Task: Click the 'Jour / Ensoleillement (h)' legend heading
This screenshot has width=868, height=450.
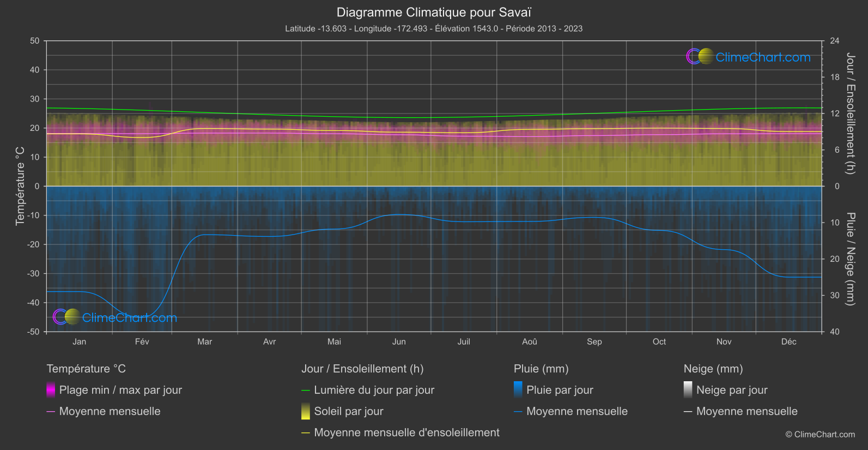Action: coord(362,369)
